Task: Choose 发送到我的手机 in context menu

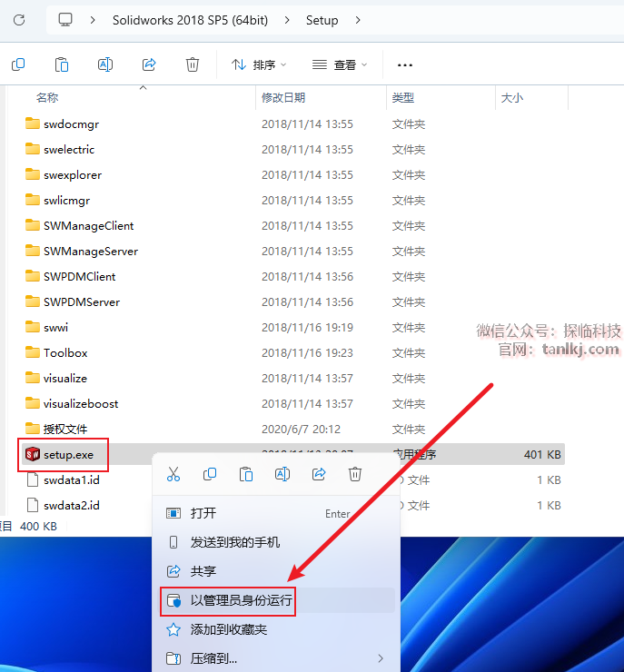Action: 277,542
